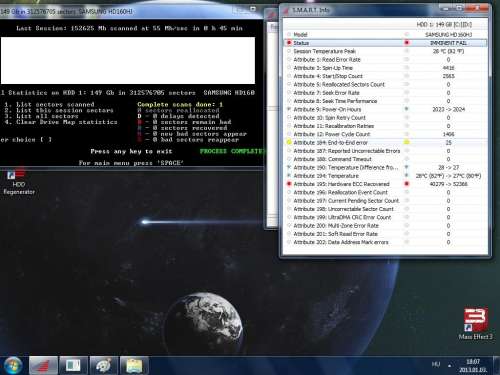The image size is (500, 375).
Task: Open the HDD Regenerator desktop shortcut
Action: 18,182
